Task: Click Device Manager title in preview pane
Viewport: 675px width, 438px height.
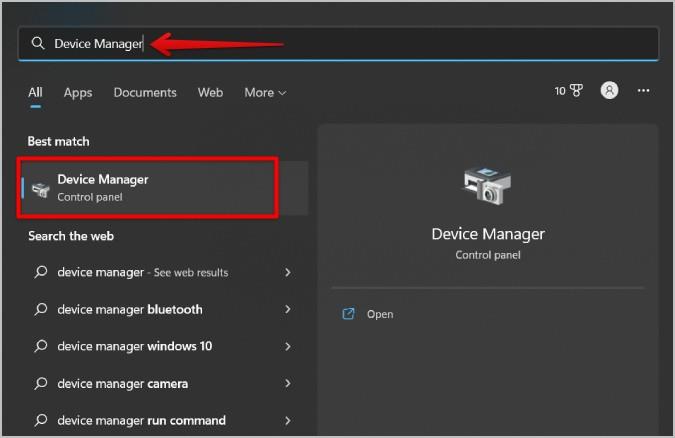Action: coord(488,234)
